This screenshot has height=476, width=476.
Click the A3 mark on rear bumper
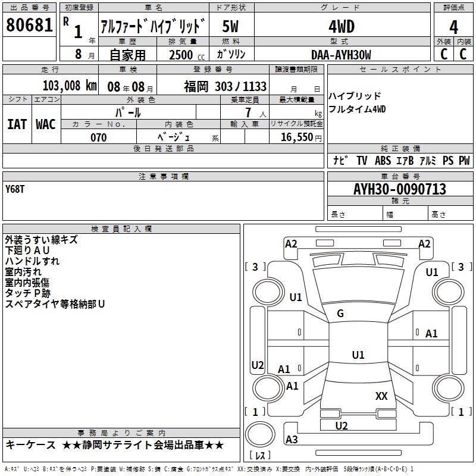pos(292,439)
